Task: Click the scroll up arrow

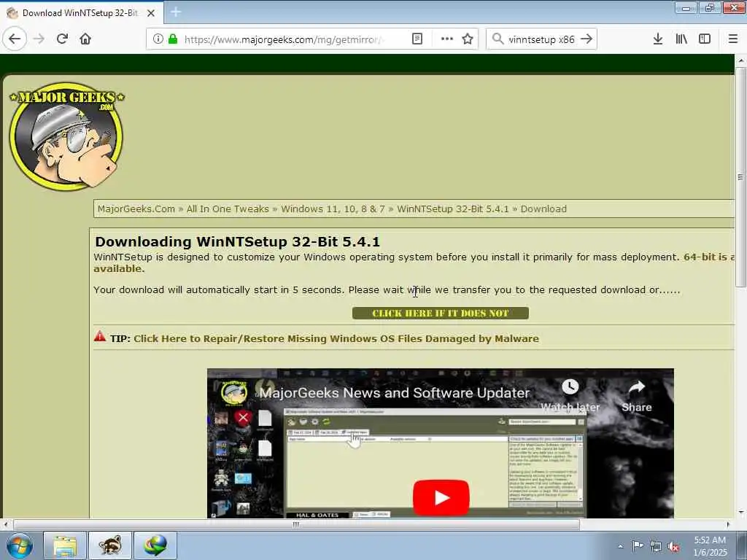Action: click(x=740, y=61)
